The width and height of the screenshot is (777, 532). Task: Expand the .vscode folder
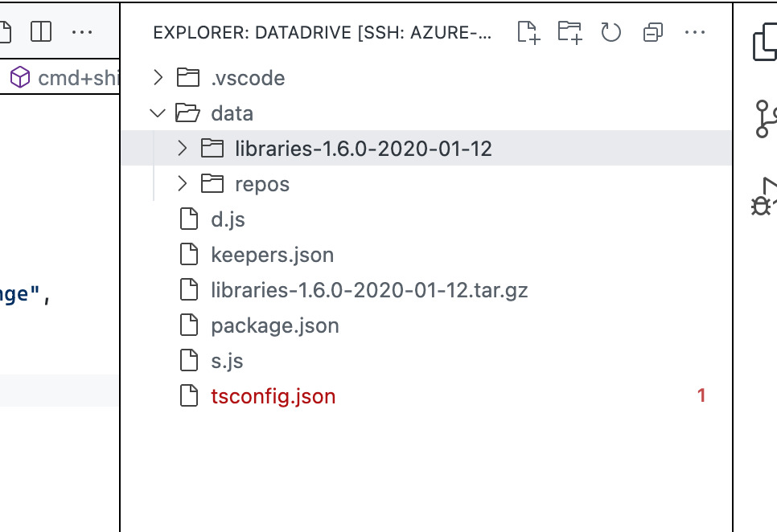pos(158,77)
